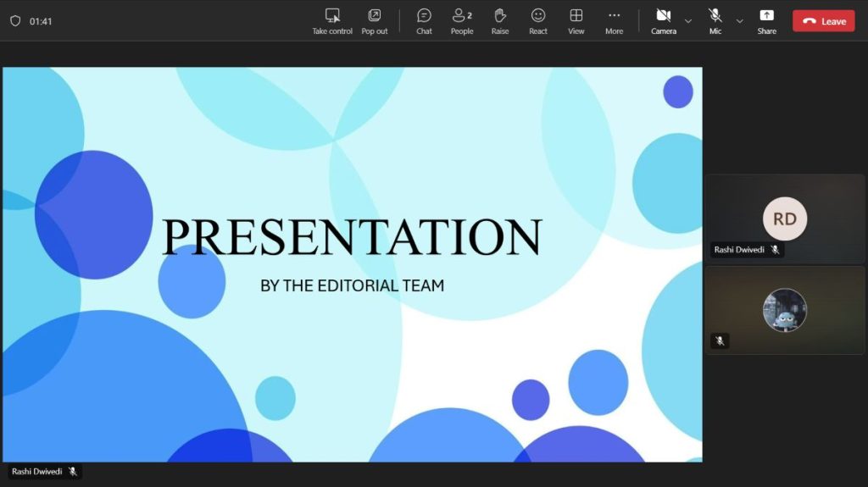Screen dimensions: 868x487
Task: Show the People participants list
Action: point(462,21)
